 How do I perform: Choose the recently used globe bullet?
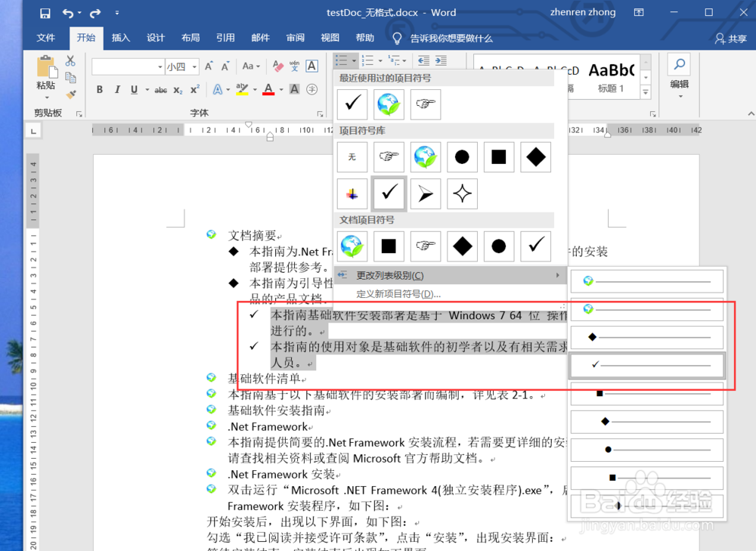coord(389,104)
